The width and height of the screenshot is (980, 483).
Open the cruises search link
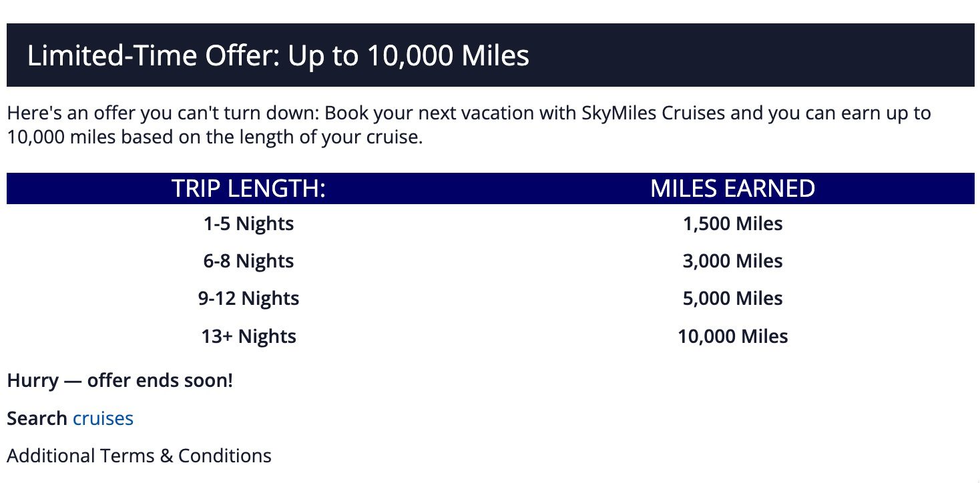pyautogui.click(x=103, y=418)
